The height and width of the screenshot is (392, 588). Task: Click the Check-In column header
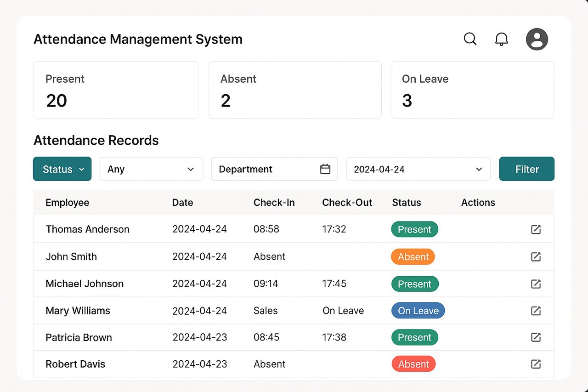pos(274,202)
